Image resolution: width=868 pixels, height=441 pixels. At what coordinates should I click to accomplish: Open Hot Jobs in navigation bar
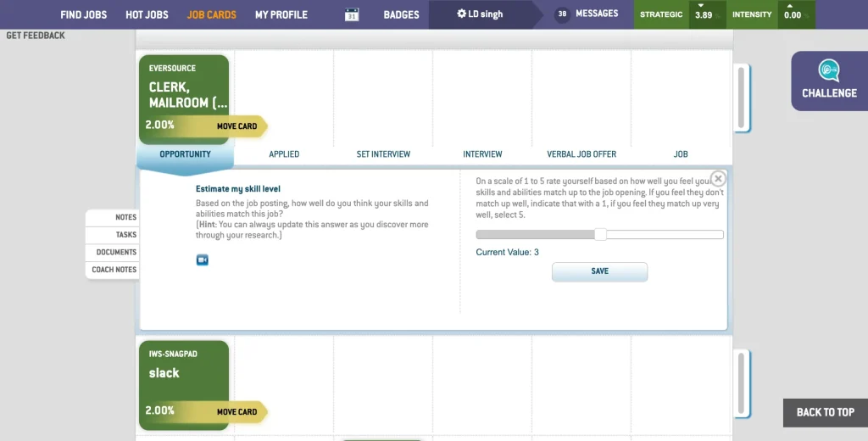147,14
